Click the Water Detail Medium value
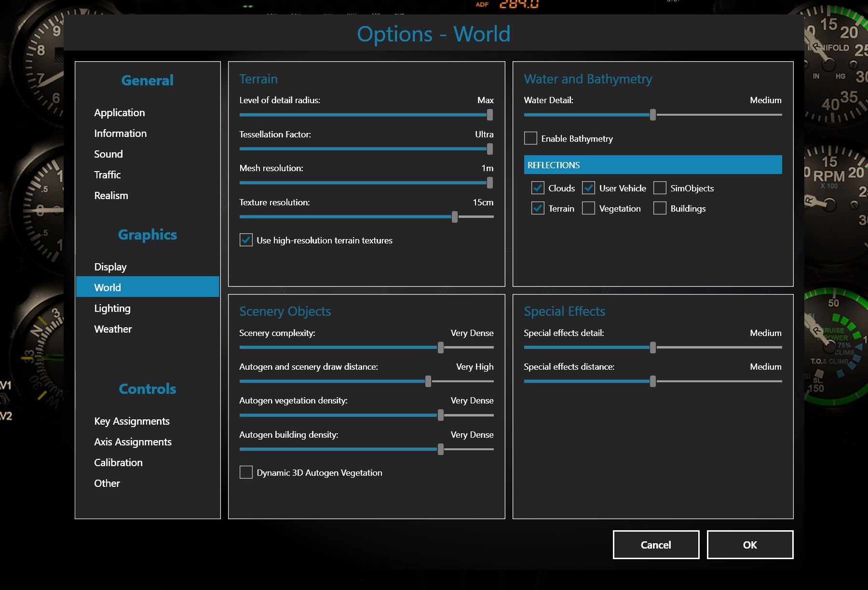Image resolution: width=868 pixels, height=590 pixels. pyautogui.click(x=766, y=100)
